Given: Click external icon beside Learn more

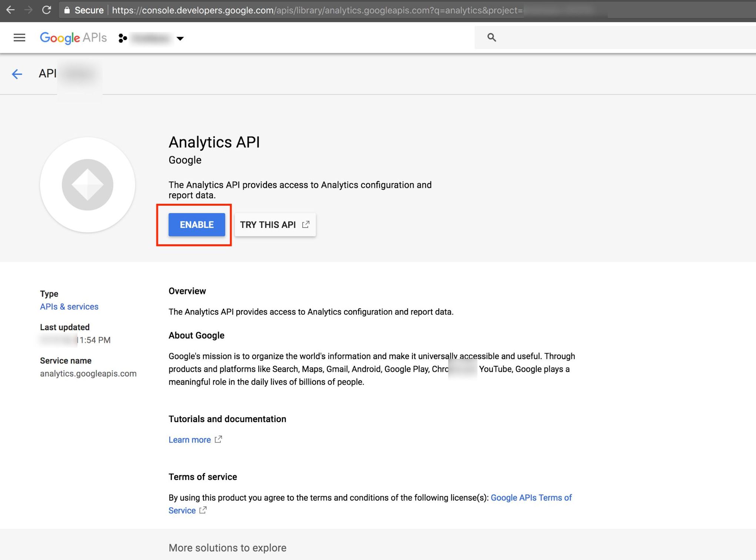Looking at the screenshot, I should click(219, 439).
